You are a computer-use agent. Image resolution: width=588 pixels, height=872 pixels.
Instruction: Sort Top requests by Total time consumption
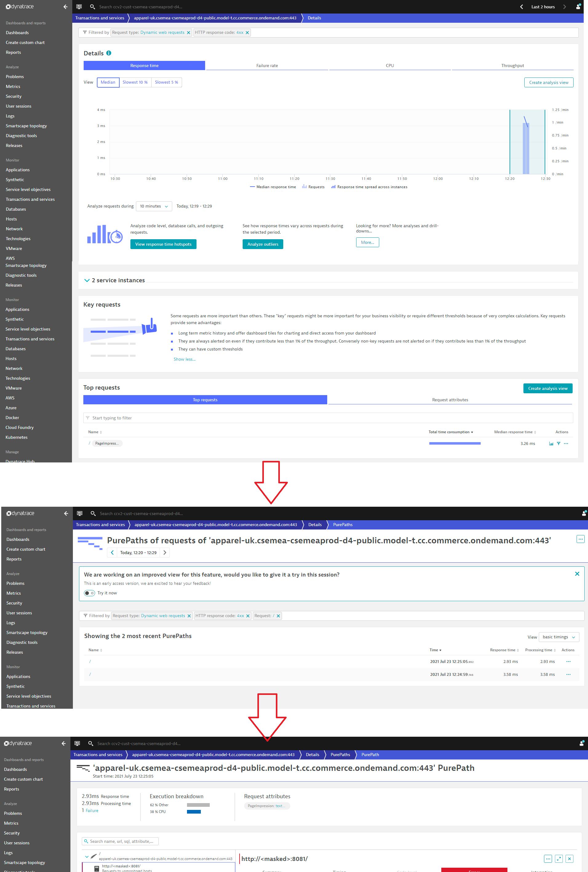click(x=450, y=432)
